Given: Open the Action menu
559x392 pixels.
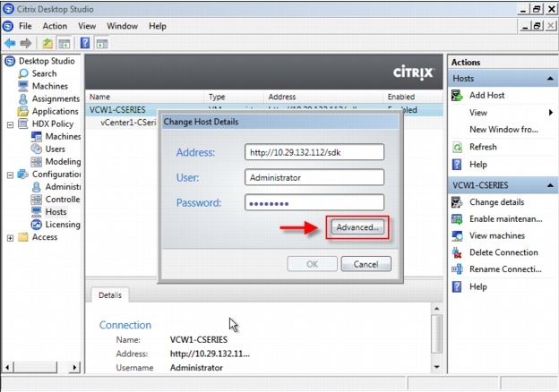Looking at the screenshot, I should 55,26.
